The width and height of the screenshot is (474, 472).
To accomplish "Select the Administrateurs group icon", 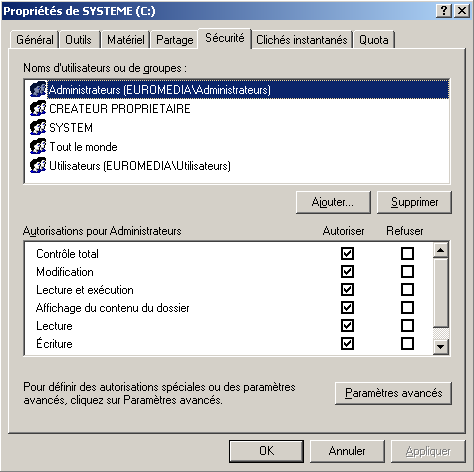I will [38, 89].
